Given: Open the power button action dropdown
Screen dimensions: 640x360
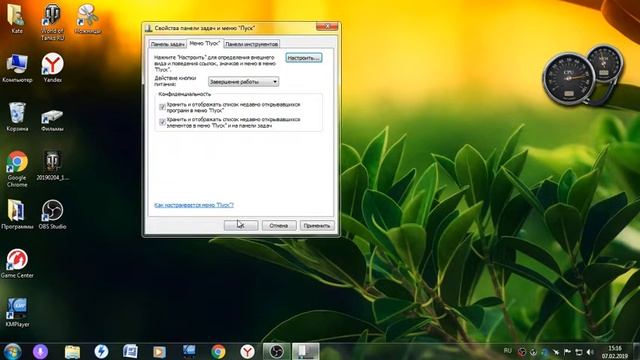Looking at the screenshot, I should pyautogui.click(x=243, y=82).
